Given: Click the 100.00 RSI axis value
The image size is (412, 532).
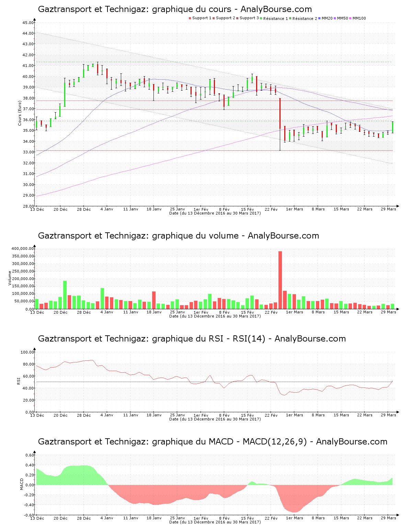Looking at the screenshot, I should (27, 352).
